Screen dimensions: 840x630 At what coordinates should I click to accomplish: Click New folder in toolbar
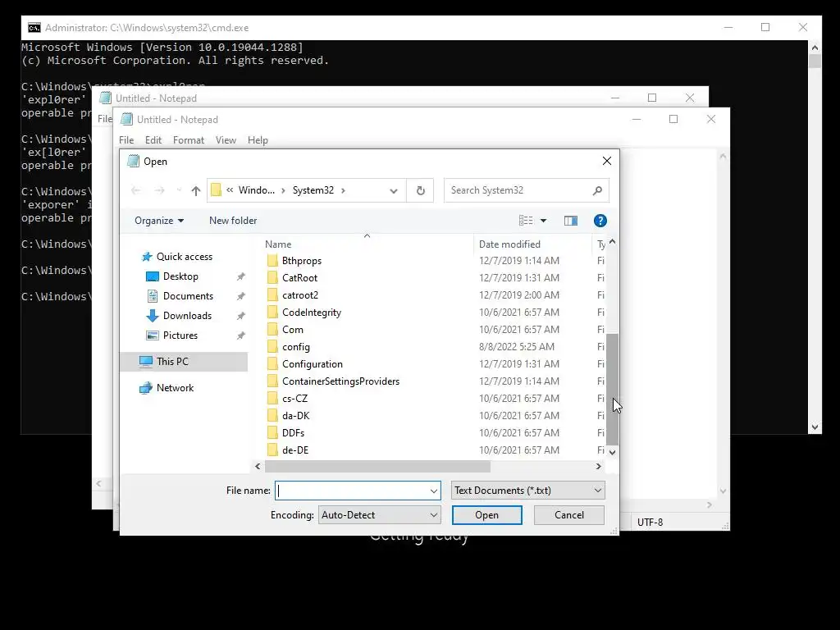click(233, 221)
